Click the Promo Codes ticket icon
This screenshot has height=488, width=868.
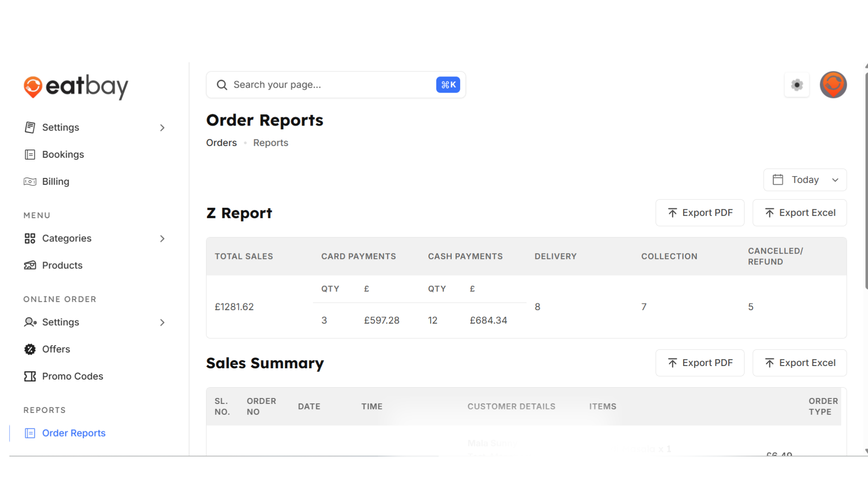tap(30, 376)
